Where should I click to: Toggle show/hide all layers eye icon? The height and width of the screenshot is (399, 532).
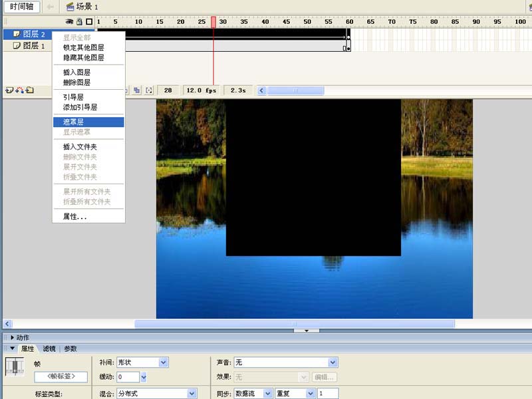[x=69, y=21]
